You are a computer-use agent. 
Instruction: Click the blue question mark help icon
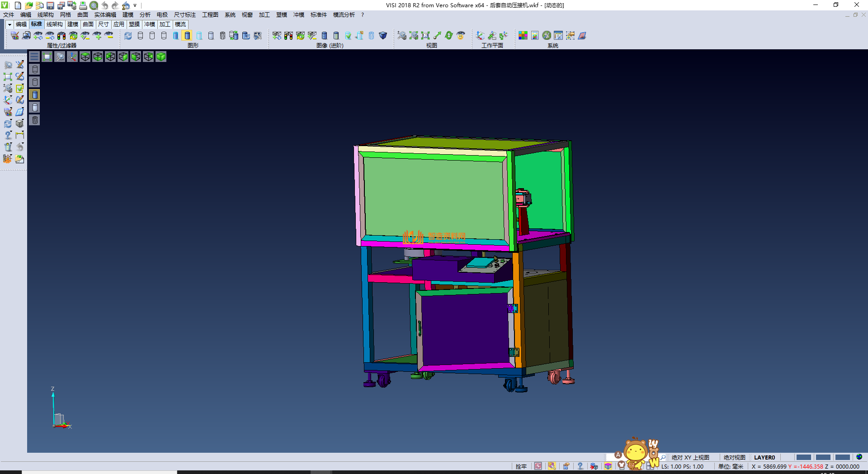coord(580,466)
